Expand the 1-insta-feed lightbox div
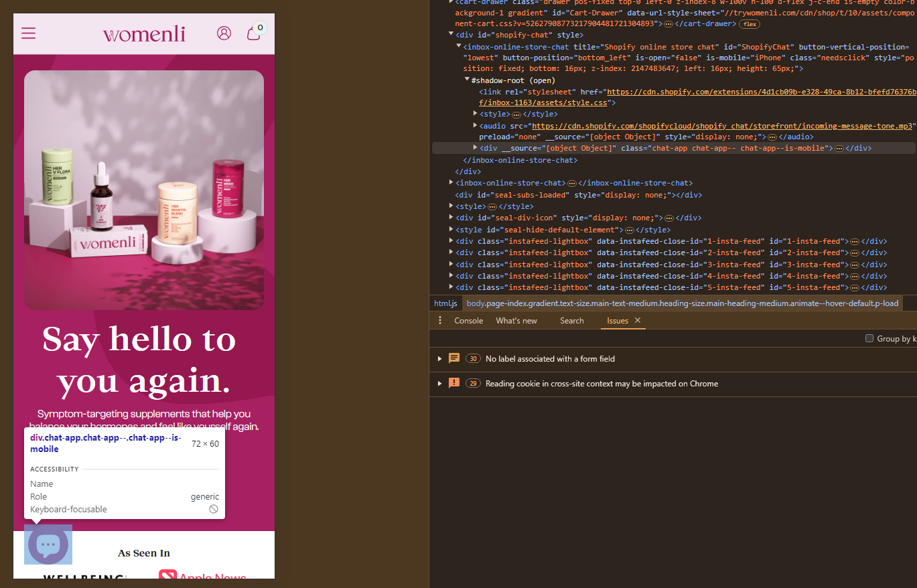 451,241
